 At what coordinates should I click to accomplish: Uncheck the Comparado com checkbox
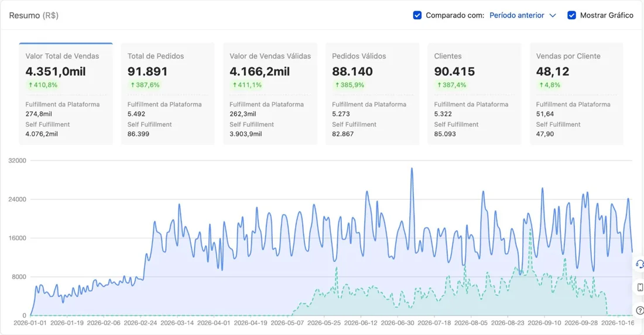pyautogui.click(x=417, y=15)
